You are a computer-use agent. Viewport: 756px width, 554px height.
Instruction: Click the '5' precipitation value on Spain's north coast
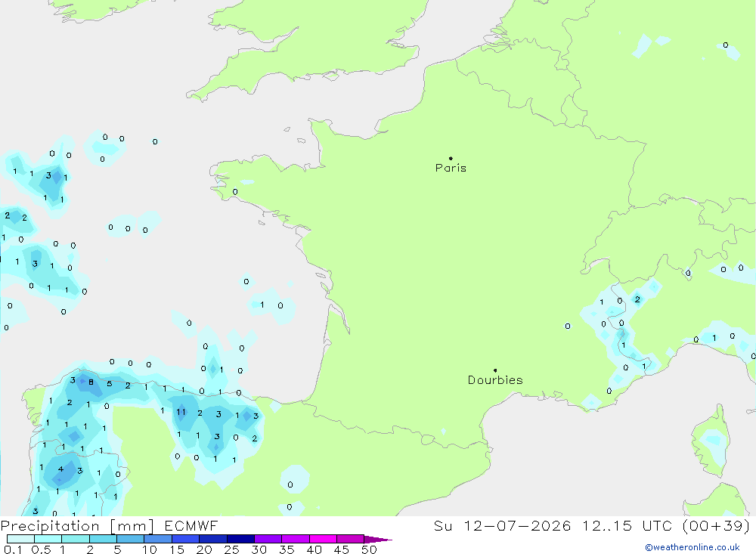coord(110,384)
